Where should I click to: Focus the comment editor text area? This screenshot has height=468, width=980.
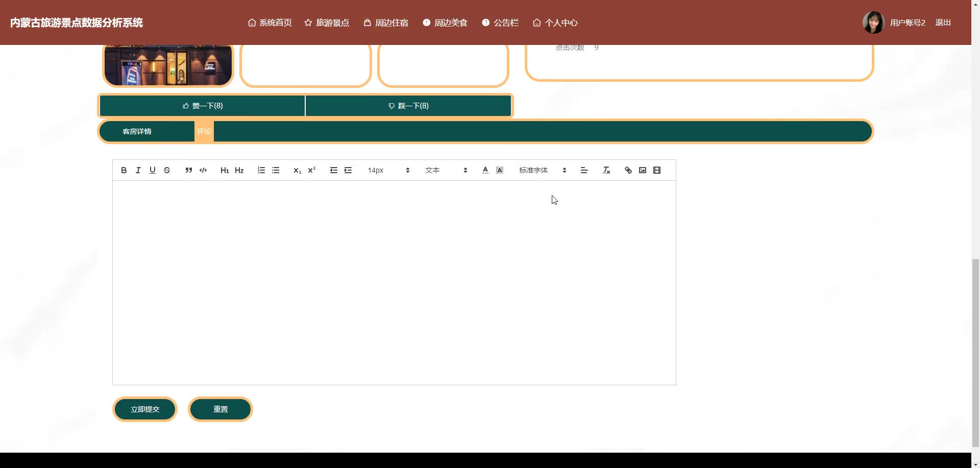click(394, 283)
